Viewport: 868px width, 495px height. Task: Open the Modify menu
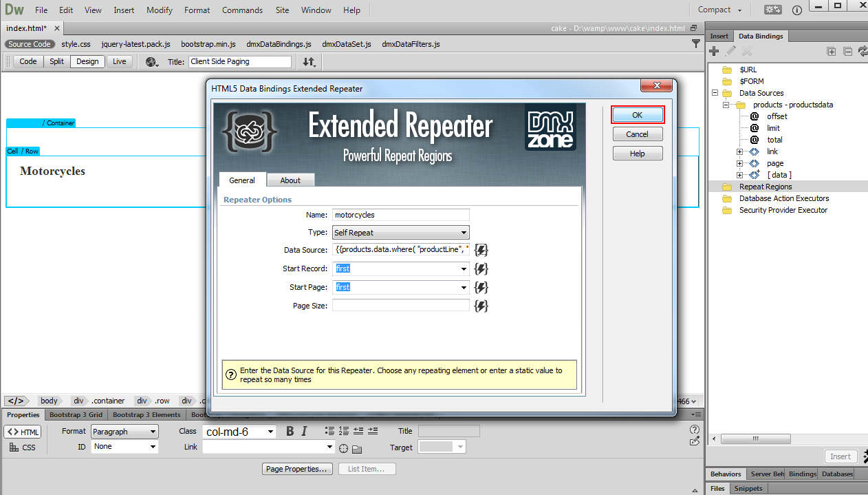point(160,10)
